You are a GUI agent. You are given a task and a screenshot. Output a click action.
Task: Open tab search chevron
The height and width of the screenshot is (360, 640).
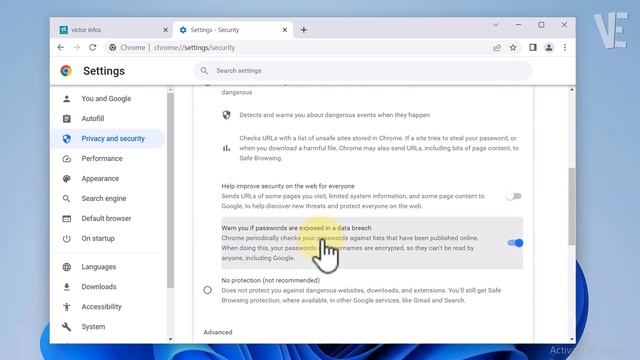pyautogui.click(x=496, y=25)
